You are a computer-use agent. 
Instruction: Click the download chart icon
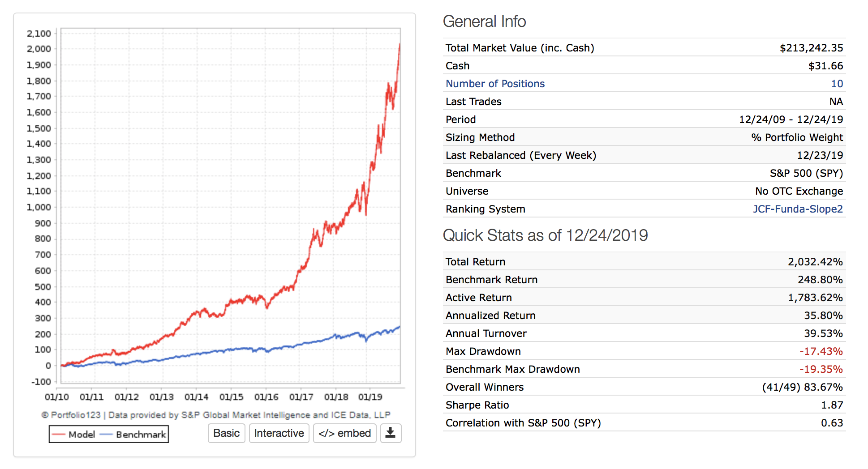click(391, 433)
